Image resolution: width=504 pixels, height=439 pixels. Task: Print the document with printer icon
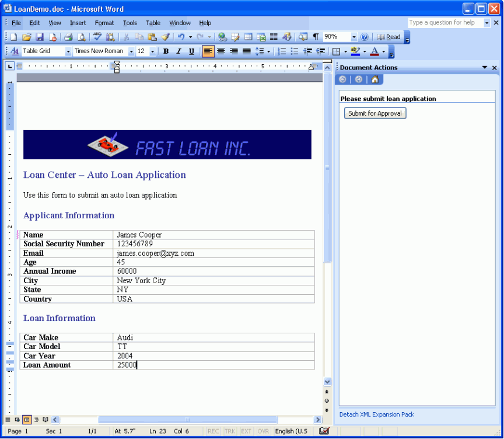pos(68,37)
